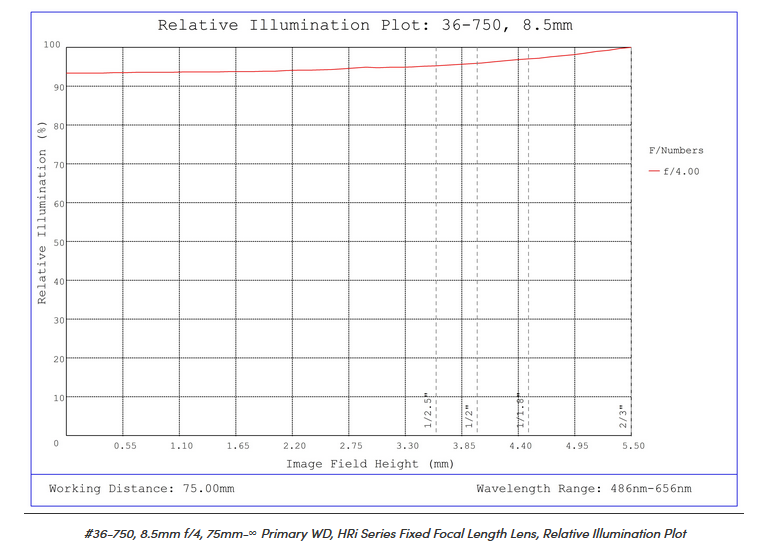
Task: Select the Working Distance: 75.00mm text
Action: [x=142, y=489]
